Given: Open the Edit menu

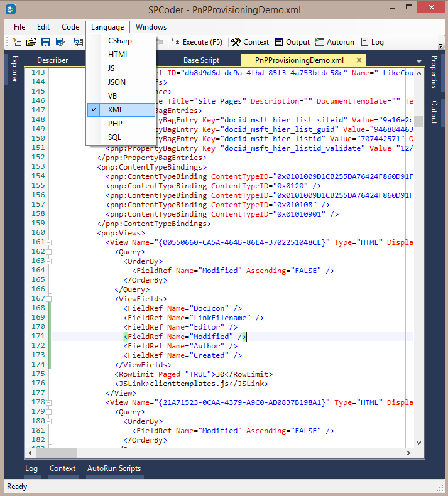Looking at the screenshot, I should [43, 27].
